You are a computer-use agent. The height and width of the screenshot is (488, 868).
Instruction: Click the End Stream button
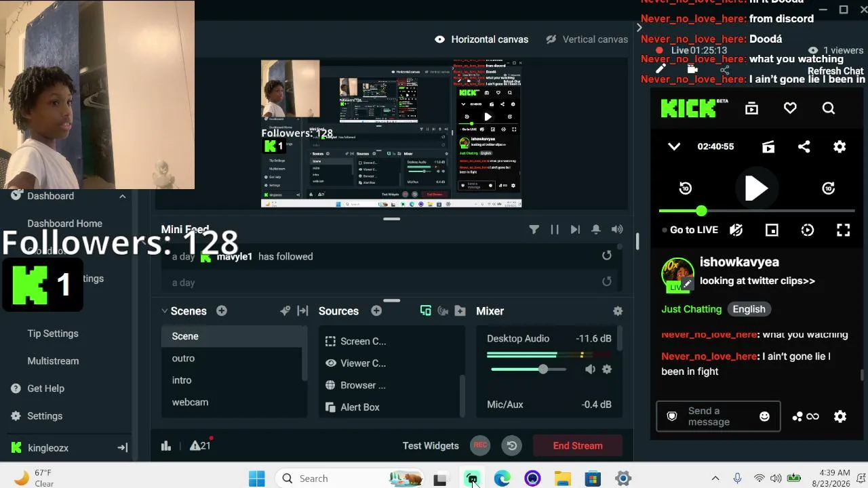578,445
